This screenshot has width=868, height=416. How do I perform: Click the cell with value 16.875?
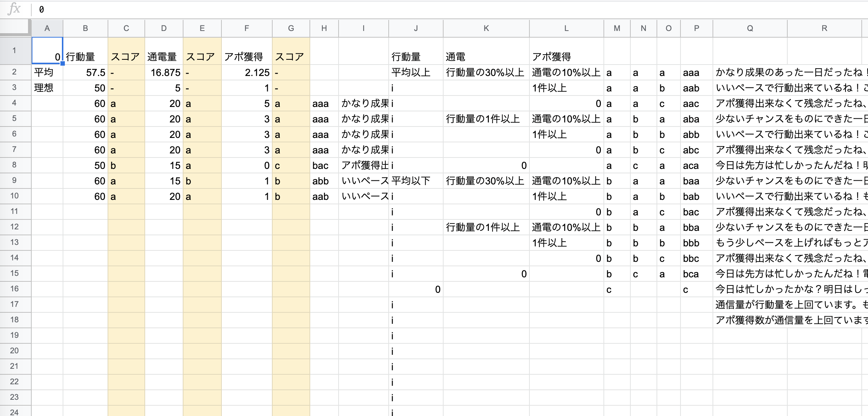(x=164, y=72)
